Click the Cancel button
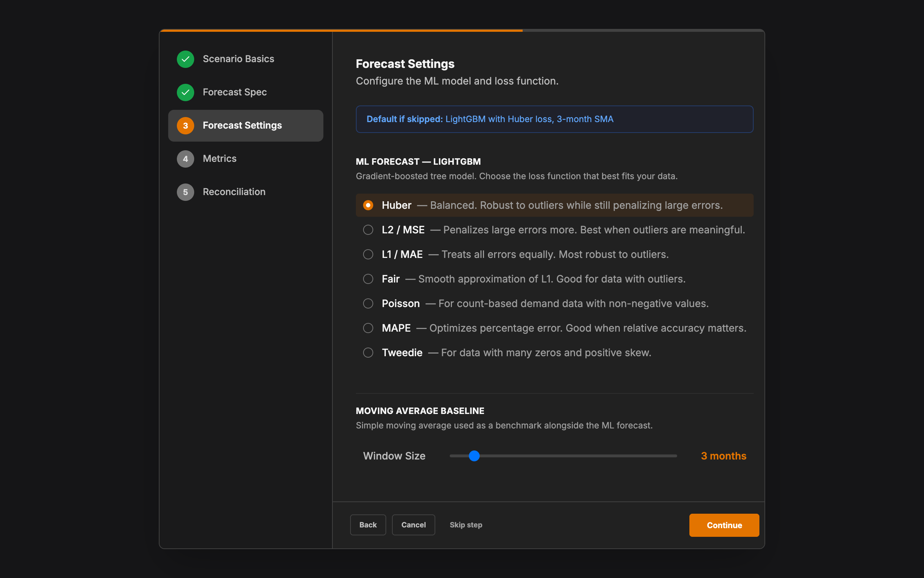 click(x=413, y=525)
